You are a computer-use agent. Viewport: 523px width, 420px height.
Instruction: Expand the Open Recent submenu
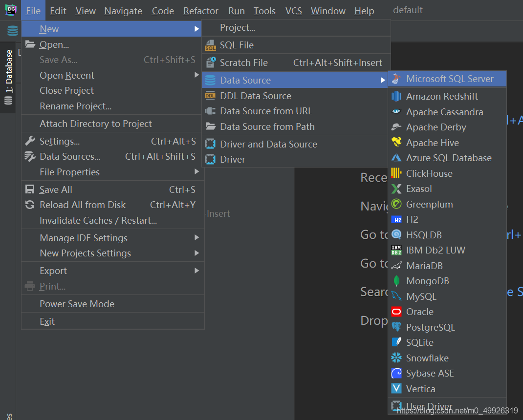click(197, 75)
